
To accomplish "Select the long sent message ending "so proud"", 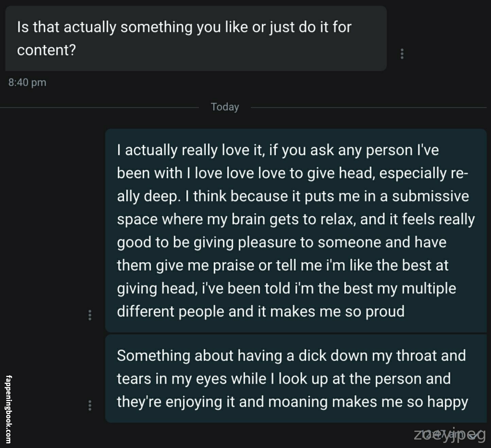I will 295,230.
